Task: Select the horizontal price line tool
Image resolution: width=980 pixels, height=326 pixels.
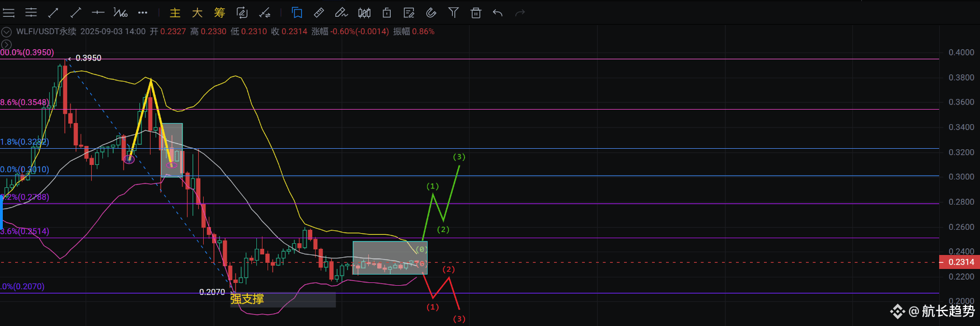Action: click(98, 12)
